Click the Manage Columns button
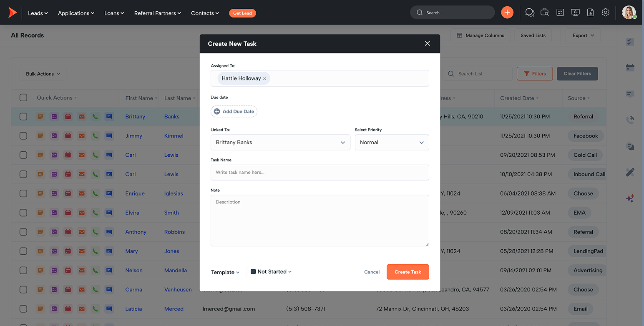 (480, 35)
